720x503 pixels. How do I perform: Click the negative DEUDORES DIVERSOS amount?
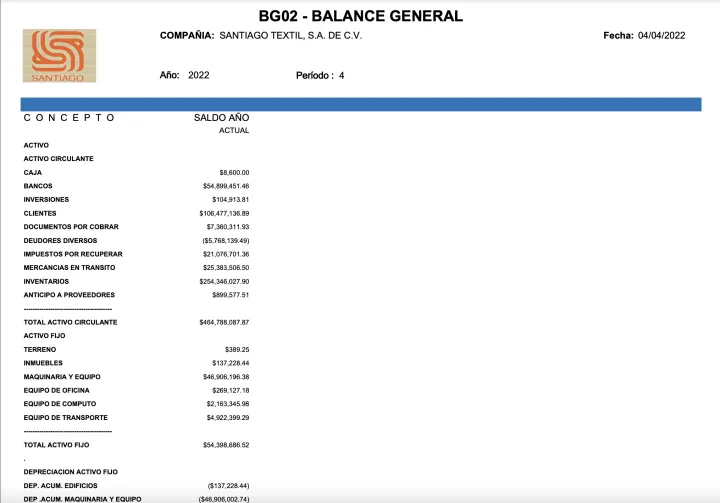224,241
